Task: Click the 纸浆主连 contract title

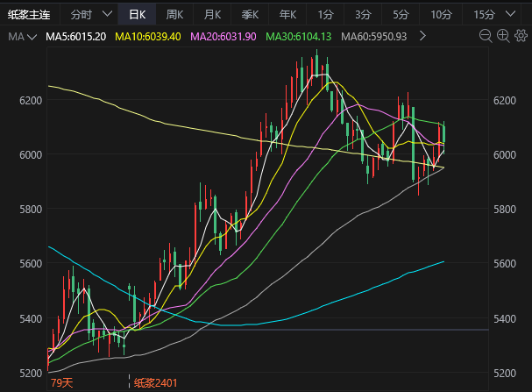Action: coord(30,14)
